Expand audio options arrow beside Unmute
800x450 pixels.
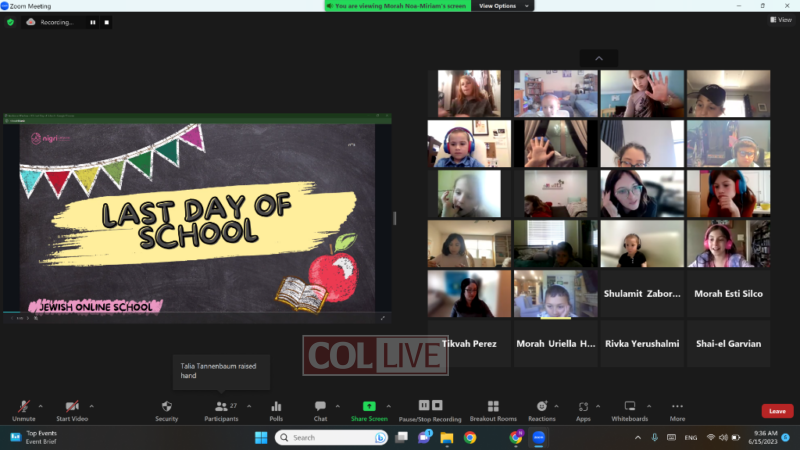pos(41,406)
